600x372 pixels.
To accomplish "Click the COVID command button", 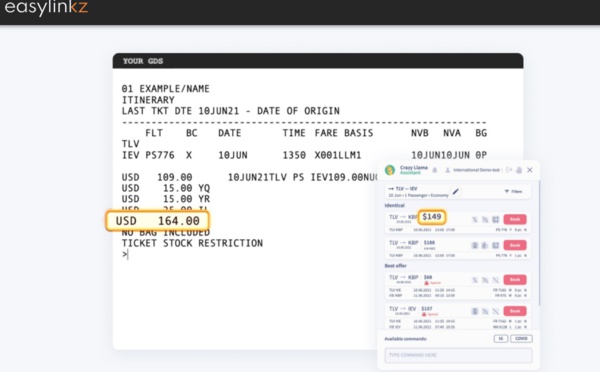I will coord(521,339).
